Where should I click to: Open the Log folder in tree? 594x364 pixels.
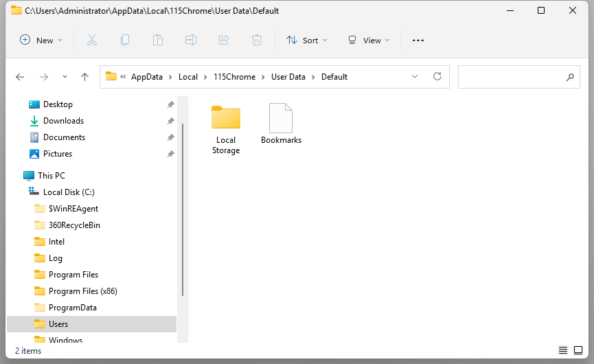tap(56, 258)
